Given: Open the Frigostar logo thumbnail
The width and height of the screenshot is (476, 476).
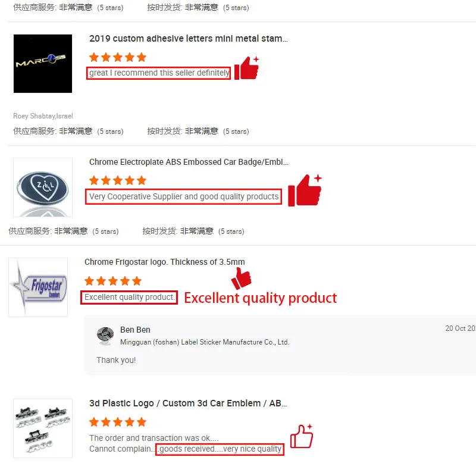Looking at the screenshot, I should tap(38, 287).
